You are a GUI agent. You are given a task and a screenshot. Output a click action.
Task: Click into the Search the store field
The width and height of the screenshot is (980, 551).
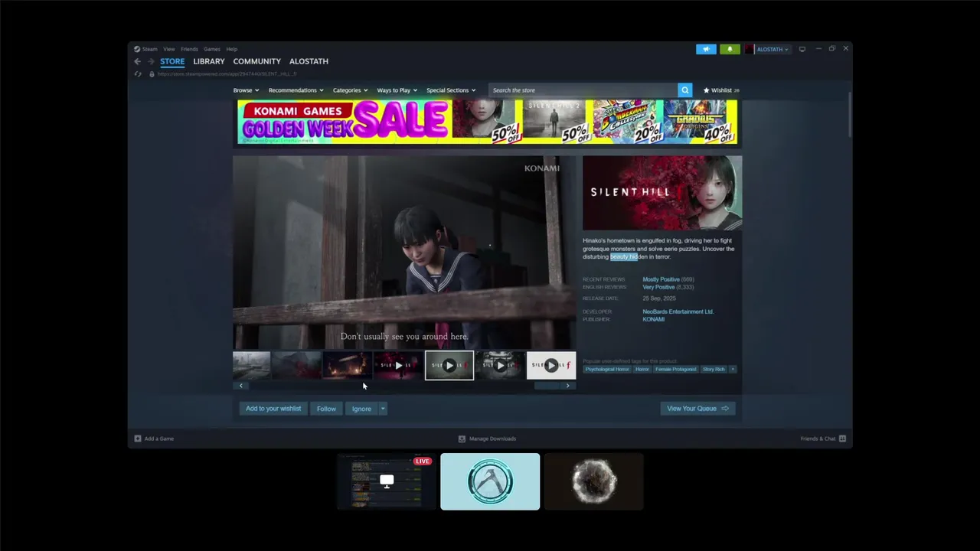[x=583, y=90]
